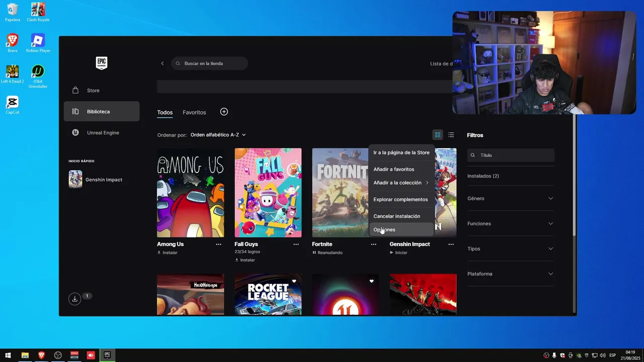Click Iniciar under Genshin Impact
The image size is (644, 362).
(398, 252)
